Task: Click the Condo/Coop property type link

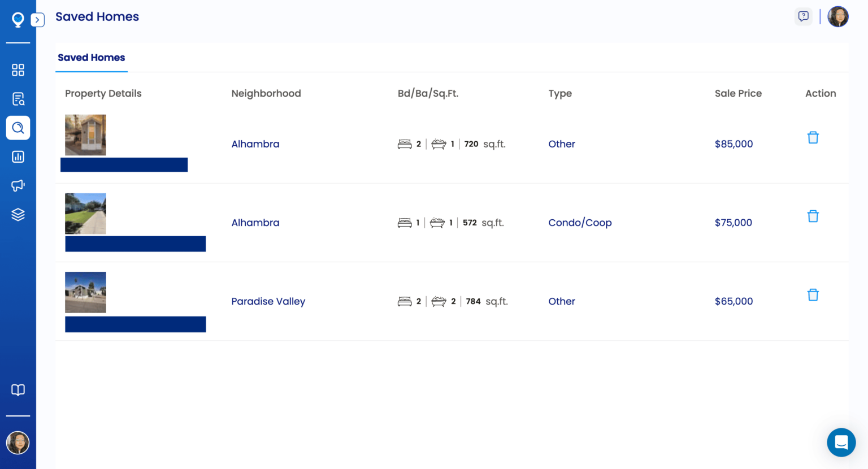Action: (580, 222)
